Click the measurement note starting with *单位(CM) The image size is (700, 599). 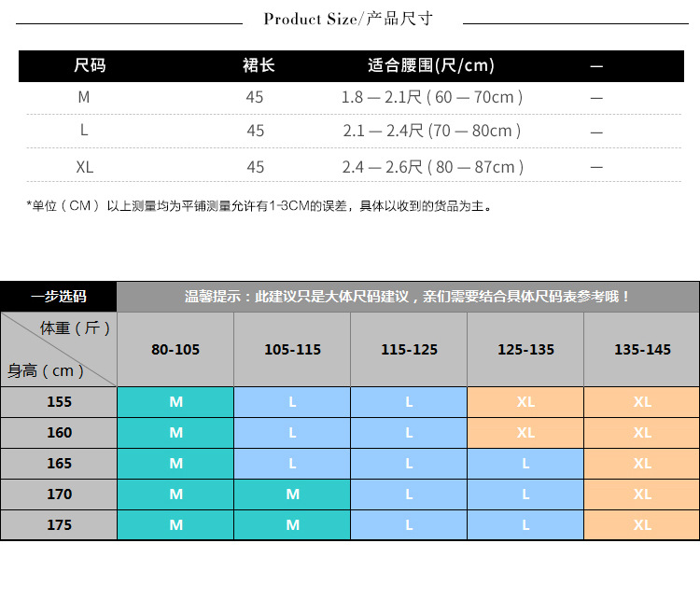(259, 205)
